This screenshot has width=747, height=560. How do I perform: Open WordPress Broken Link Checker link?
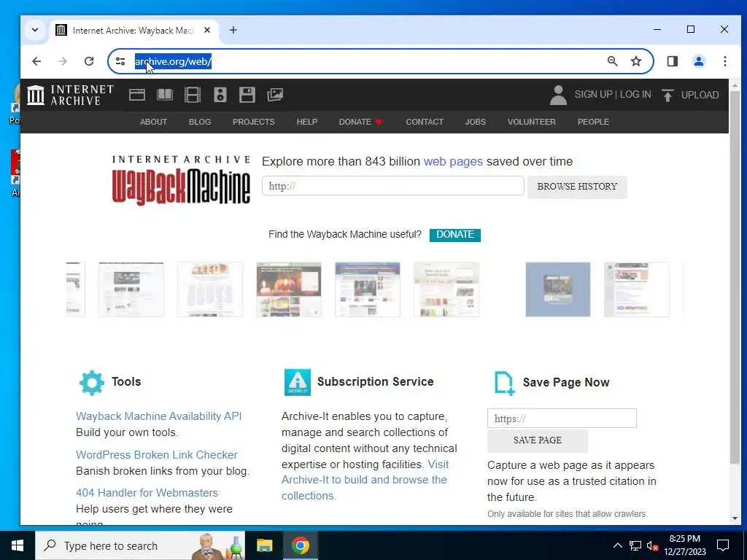click(x=157, y=455)
